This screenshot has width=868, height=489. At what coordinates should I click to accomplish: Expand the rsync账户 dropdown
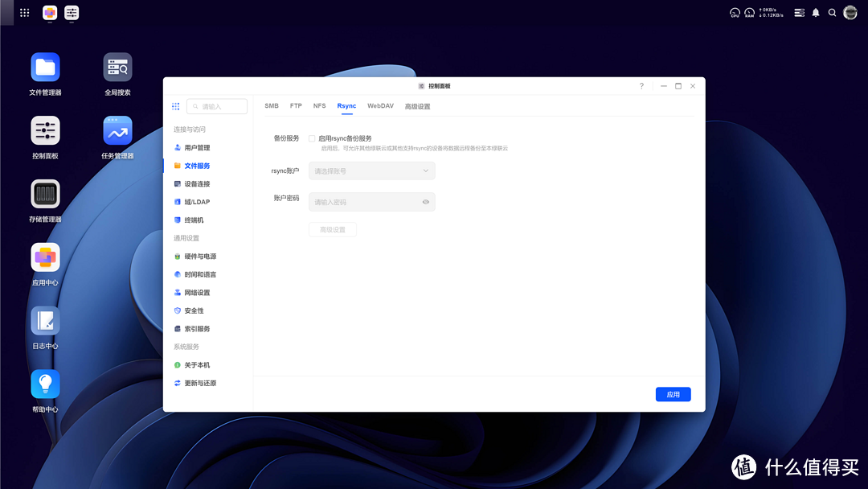372,171
